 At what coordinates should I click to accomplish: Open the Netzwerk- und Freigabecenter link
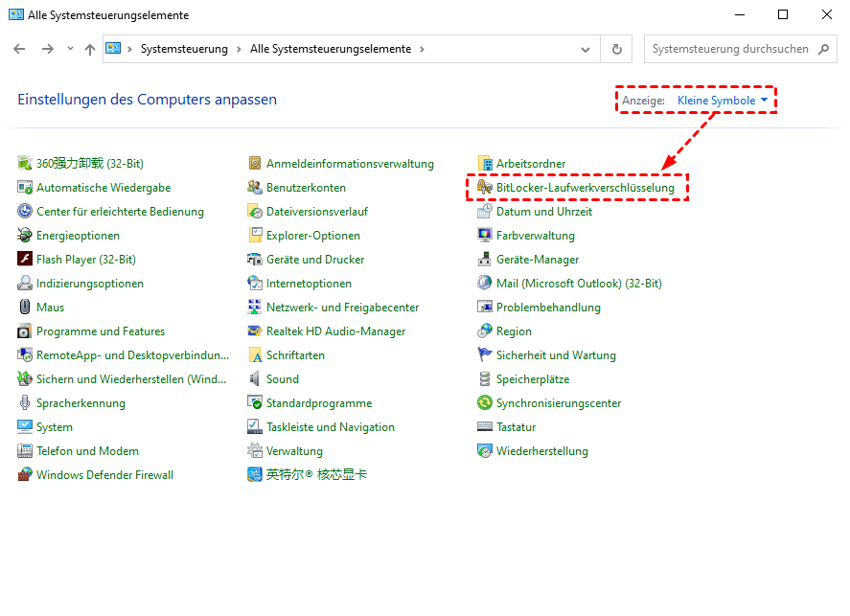click(x=342, y=308)
